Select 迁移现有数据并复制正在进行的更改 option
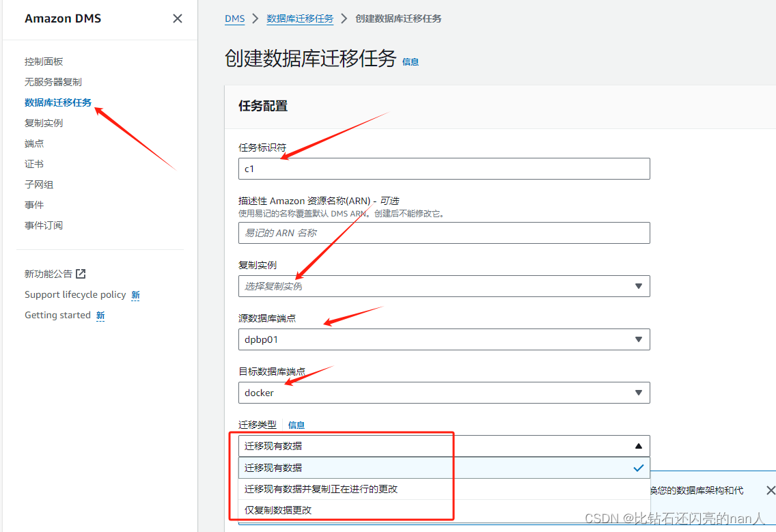Screen dimensions: 776x532 coord(444,489)
